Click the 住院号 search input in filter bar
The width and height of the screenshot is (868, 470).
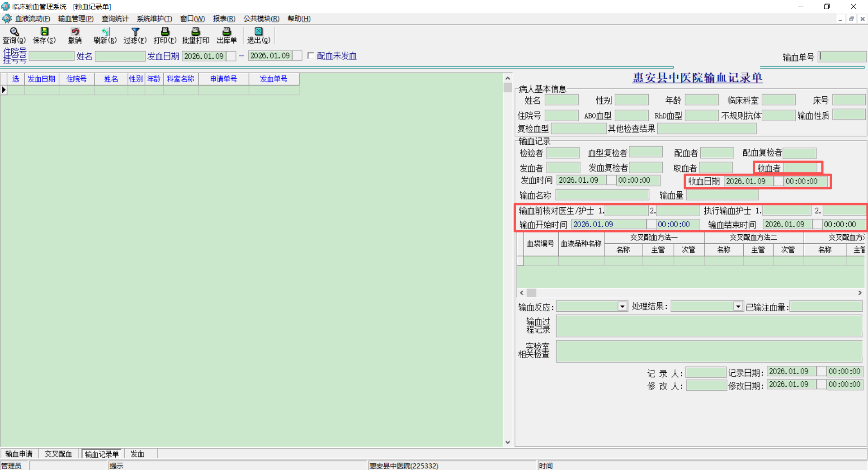pyautogui.click(x=52, y=56)
